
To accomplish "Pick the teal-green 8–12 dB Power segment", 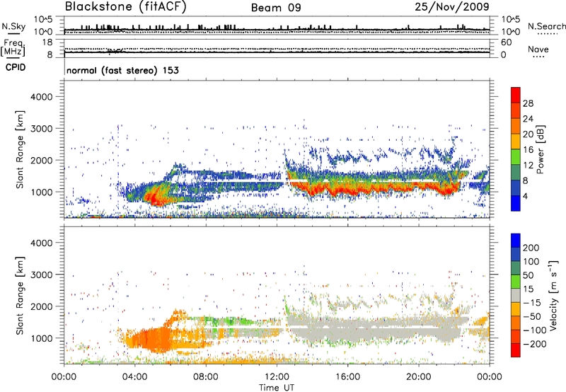I will coord(516,173).
